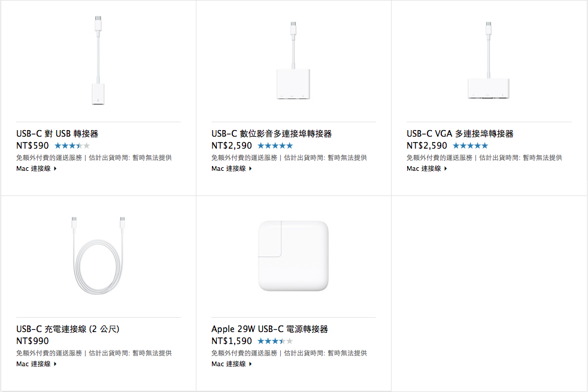
Task: View star rating of USB-C 數位影音 adapter
Action: click(x=275, y=146)
